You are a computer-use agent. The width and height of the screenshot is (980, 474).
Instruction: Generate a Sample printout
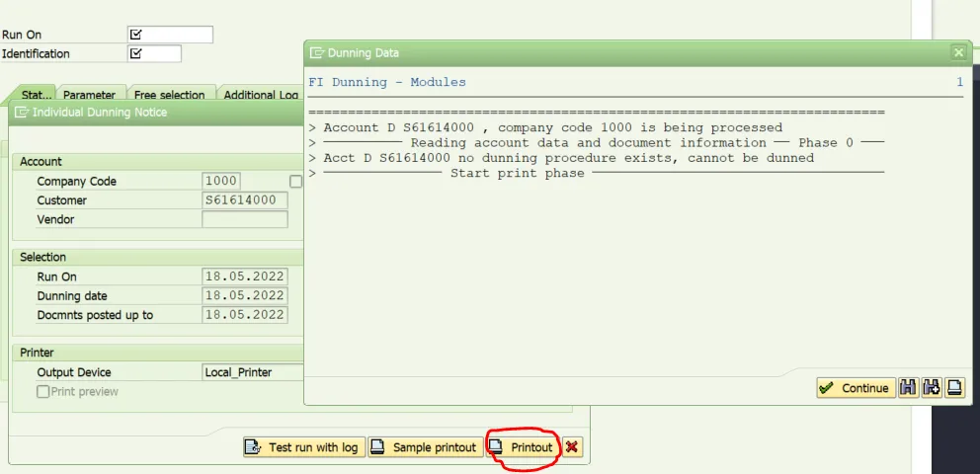(x=426, y=447)
